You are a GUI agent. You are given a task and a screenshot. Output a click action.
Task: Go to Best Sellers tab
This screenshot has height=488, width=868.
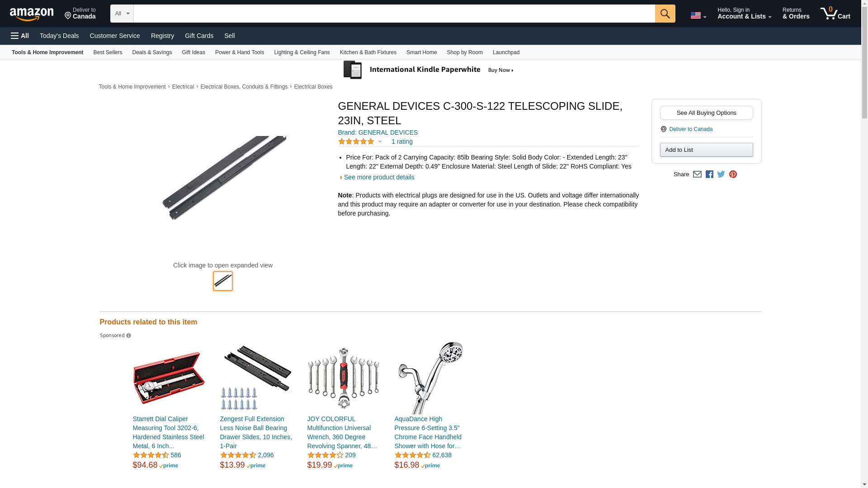pos(108,52)
